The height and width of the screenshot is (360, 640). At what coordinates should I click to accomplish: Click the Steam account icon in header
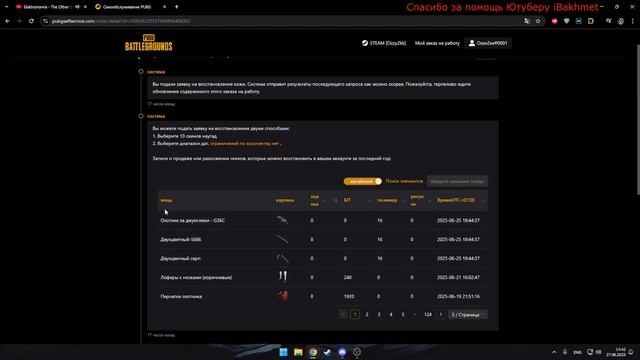point(364,43)
